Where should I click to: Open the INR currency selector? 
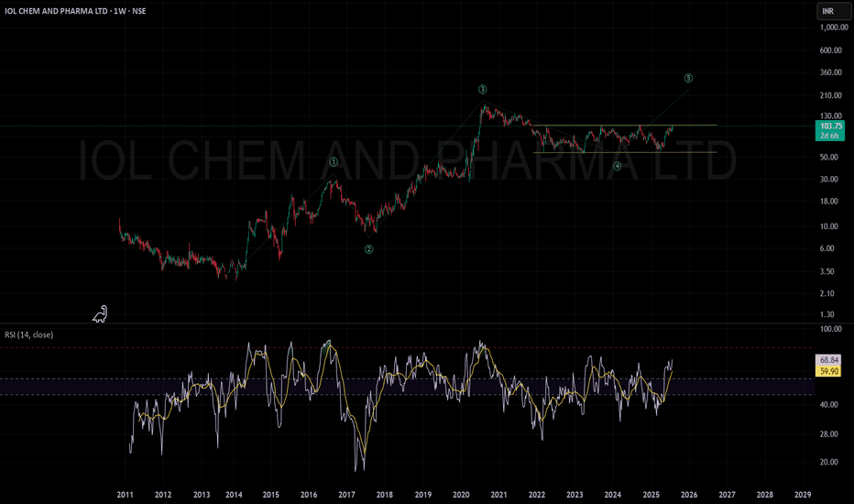tap(834, 11)
